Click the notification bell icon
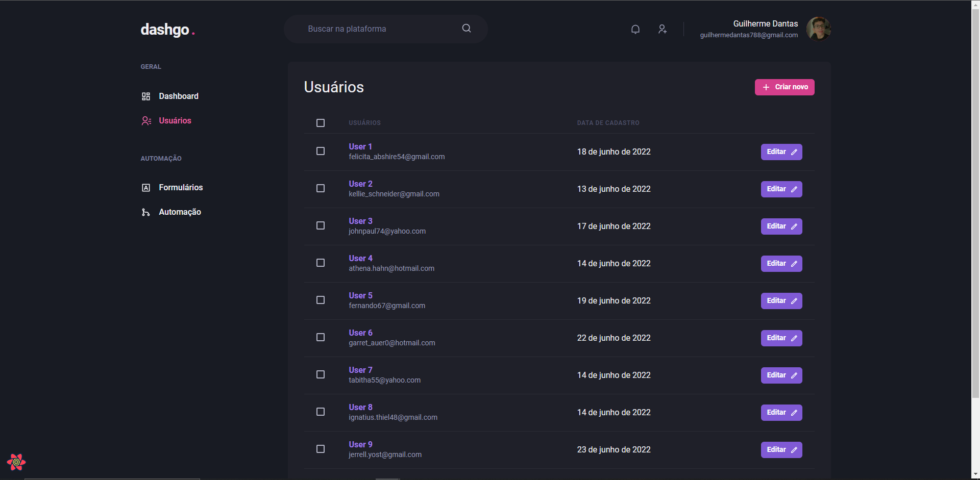 point(635,29)
